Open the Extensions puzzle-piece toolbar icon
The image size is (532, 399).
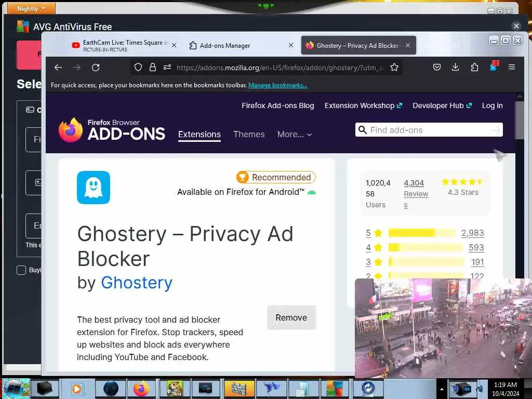(x=474, y=68)
